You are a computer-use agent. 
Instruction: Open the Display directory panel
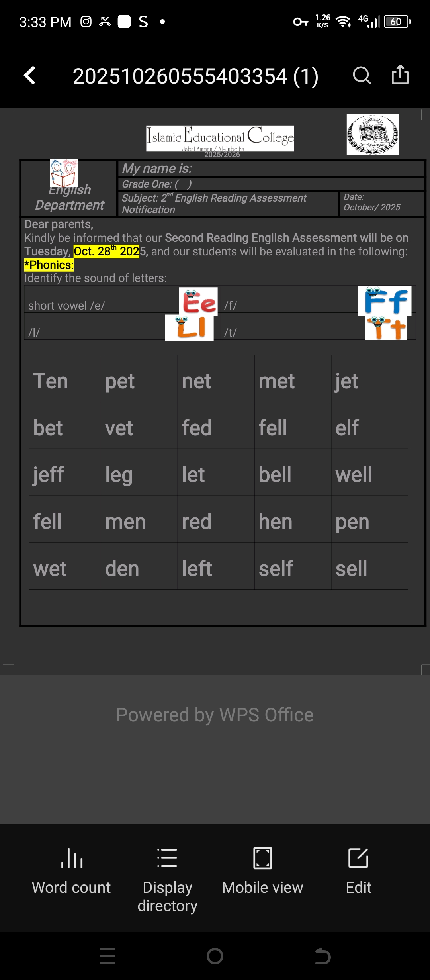click(167, 879)
